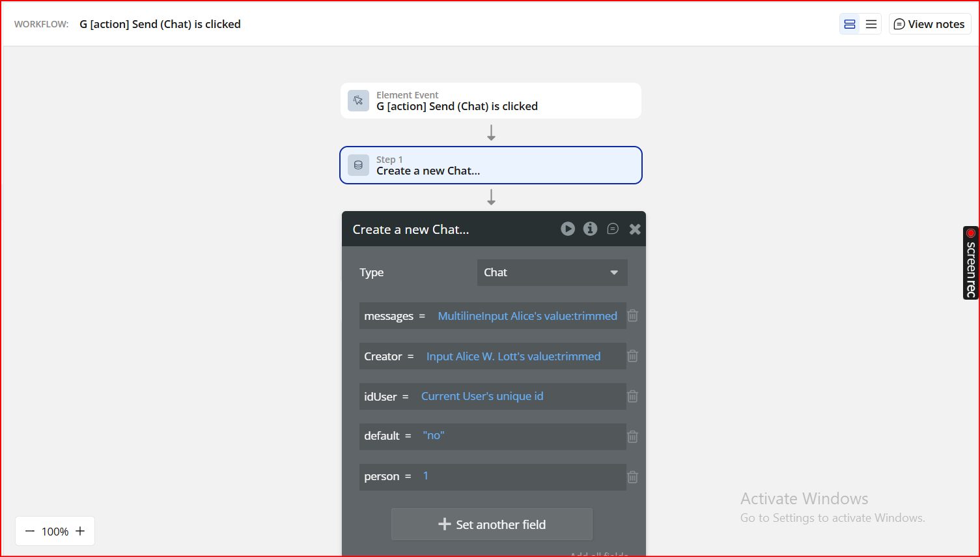The width and height of the screenshot is (980, 557).
Task: Trash the default field row
Action: pyautogui.click(x=632, y=436)
